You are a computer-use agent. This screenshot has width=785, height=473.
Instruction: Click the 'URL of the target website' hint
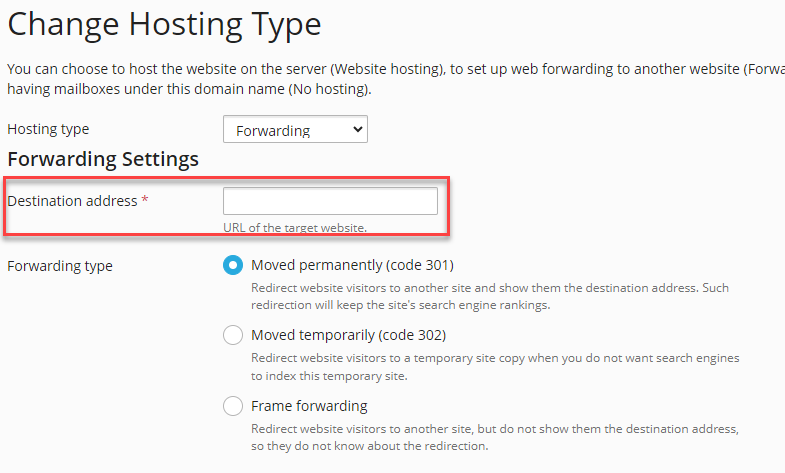(x=295, y=227)
